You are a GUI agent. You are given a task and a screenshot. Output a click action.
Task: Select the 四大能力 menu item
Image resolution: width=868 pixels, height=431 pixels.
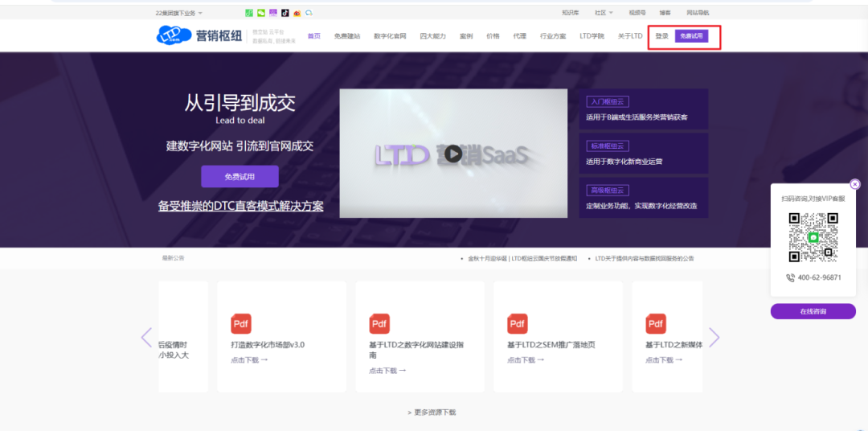[433, 36]
